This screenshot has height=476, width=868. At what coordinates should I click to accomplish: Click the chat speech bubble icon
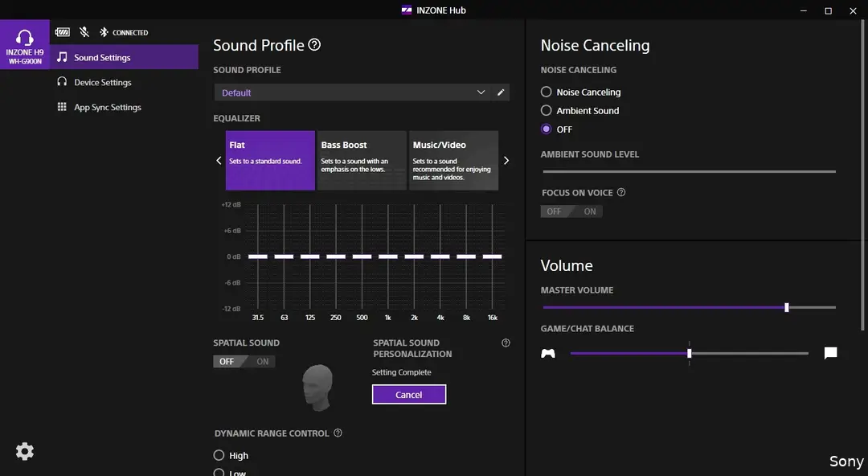(830, 353)
